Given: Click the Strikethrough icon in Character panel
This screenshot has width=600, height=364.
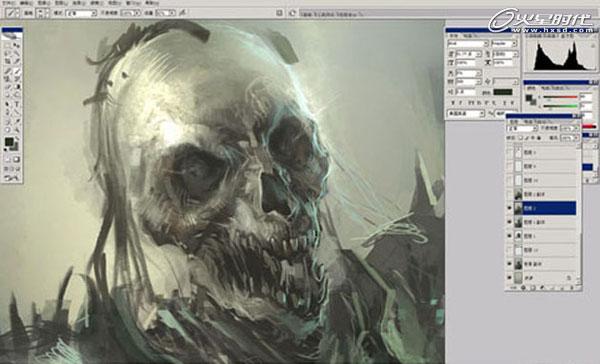Looking at the screenshot, I should (512, 103).
